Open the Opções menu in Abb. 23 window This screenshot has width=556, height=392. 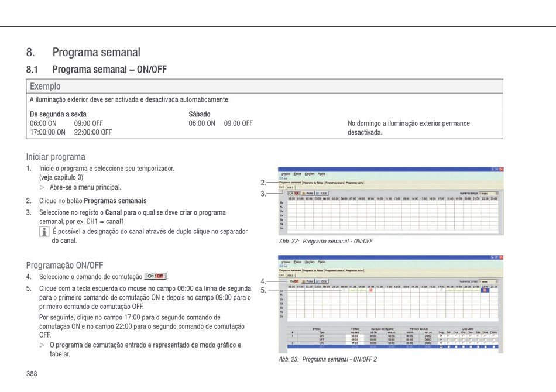pos(310,262)
